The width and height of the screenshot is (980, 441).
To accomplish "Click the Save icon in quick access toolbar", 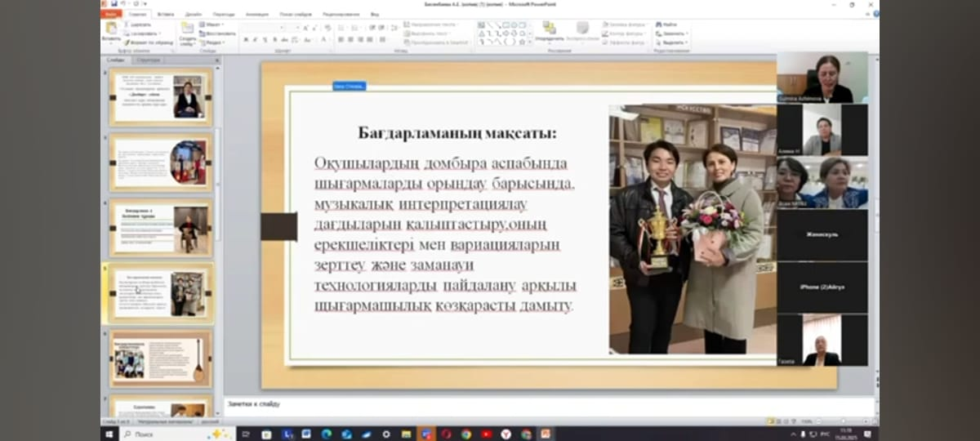I will [113, 4].
